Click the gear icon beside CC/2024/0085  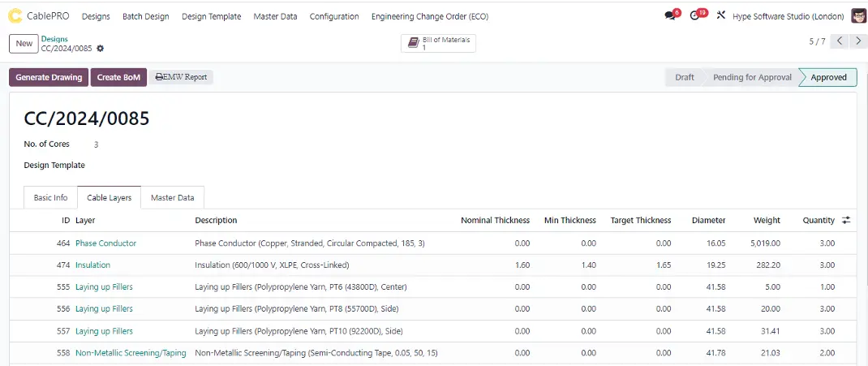[101, 49]
